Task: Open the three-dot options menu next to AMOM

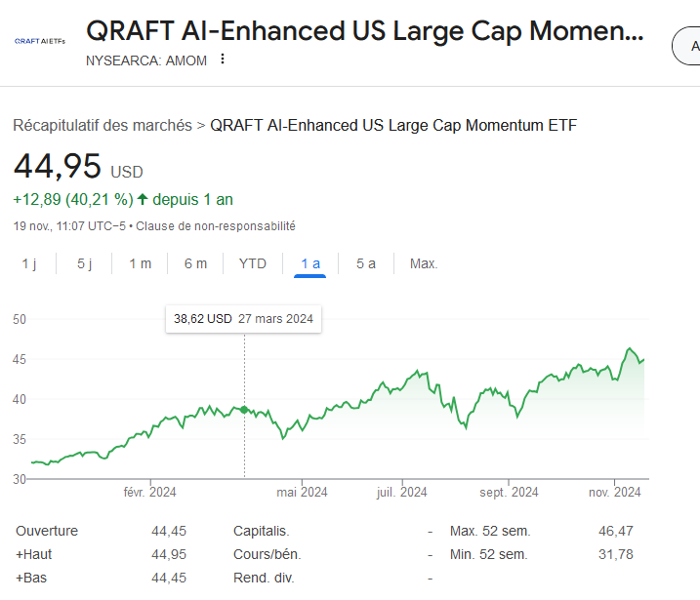Action: [x=223, y=59]
